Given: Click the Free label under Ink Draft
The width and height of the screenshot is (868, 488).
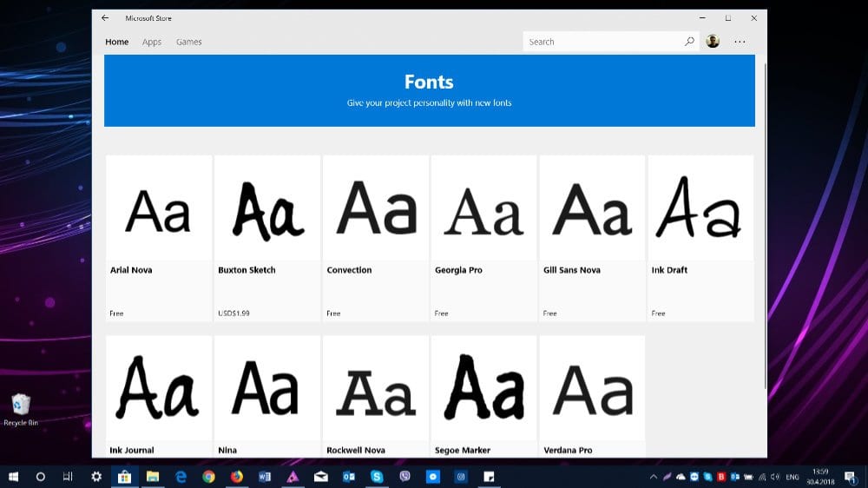Looking at the screenshot, I should pos(658,313).
